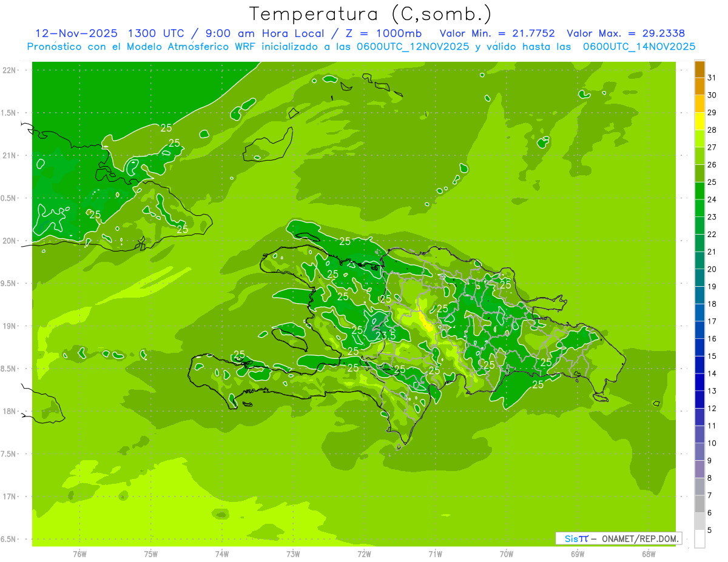Click the legend value 16
728x562 pixels.
point(712,339)
